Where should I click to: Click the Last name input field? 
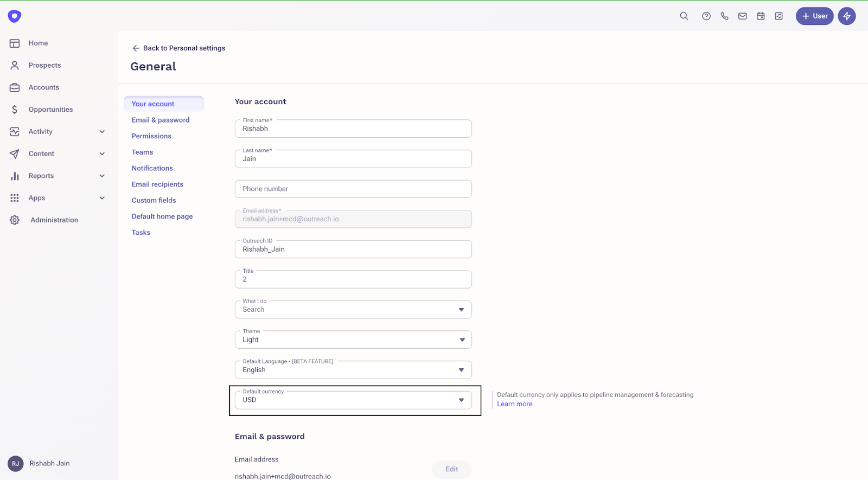[x=353, y=159]
